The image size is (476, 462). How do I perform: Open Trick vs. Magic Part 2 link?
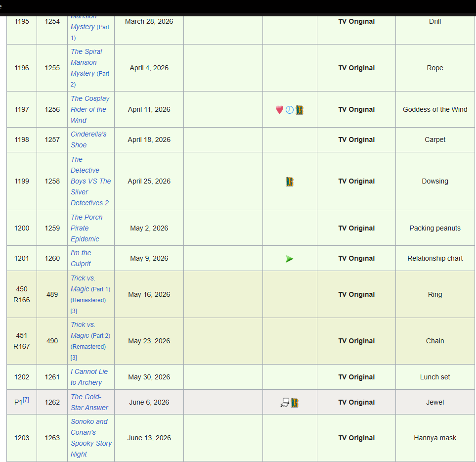(83, 330)
